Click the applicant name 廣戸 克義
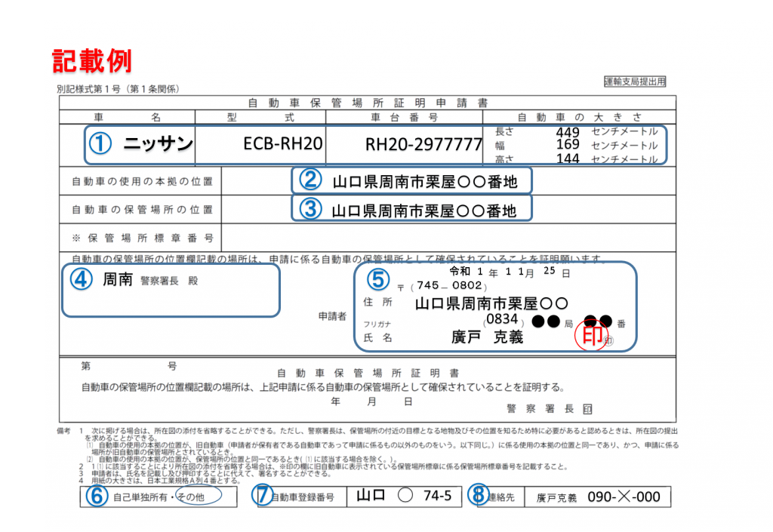The height and width of the screenshot is (532, 773). pyautogui.click(x=487, y=337)
